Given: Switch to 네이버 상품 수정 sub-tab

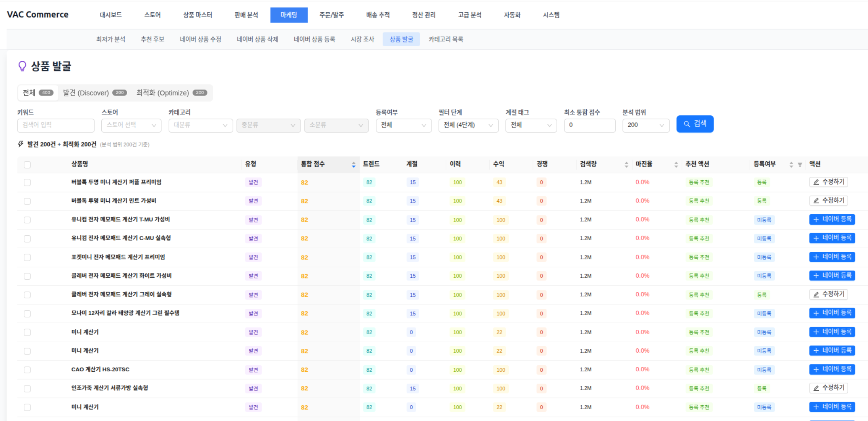Looking at the screenshot, I should coord(200,39).
